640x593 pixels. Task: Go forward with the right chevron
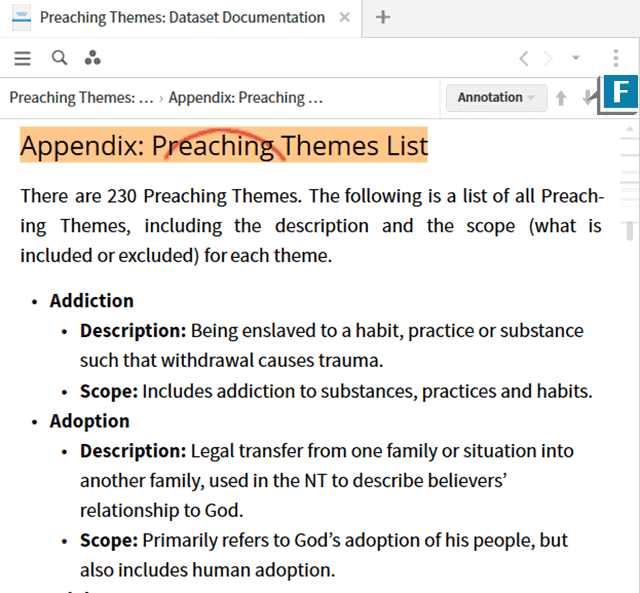pyautogui.click(x=548, y=59)
